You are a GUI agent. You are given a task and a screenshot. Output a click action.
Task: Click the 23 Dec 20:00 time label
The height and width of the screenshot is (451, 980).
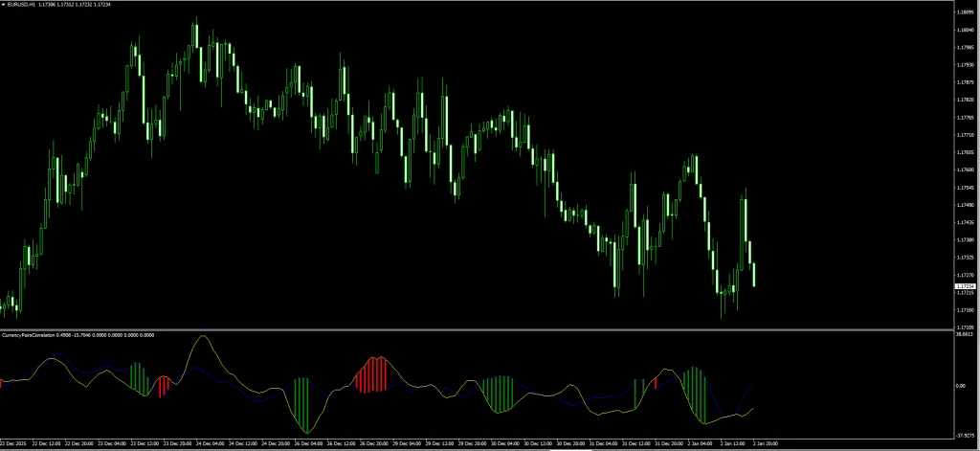tap(178, 443)
